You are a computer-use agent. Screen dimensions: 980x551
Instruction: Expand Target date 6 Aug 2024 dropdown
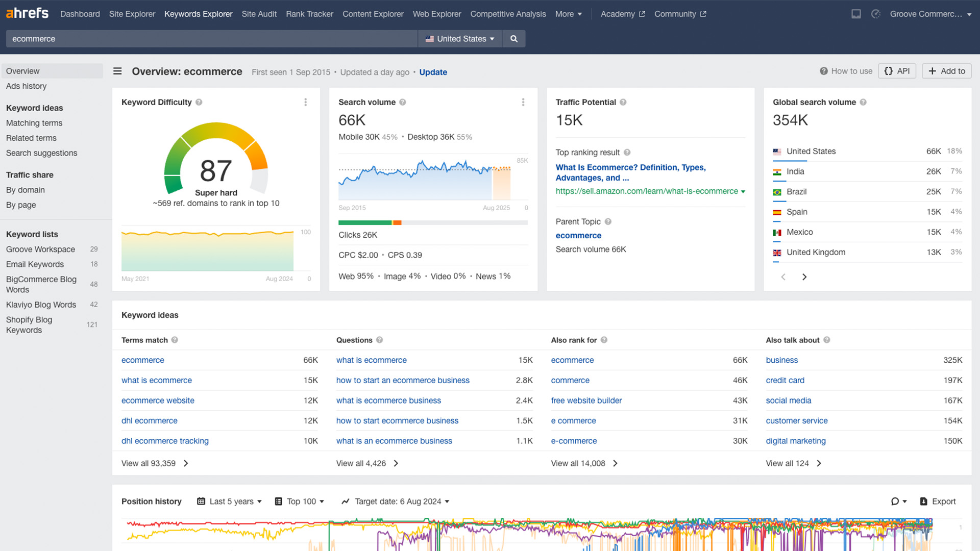pyautogui.click(x=396, y=502)
